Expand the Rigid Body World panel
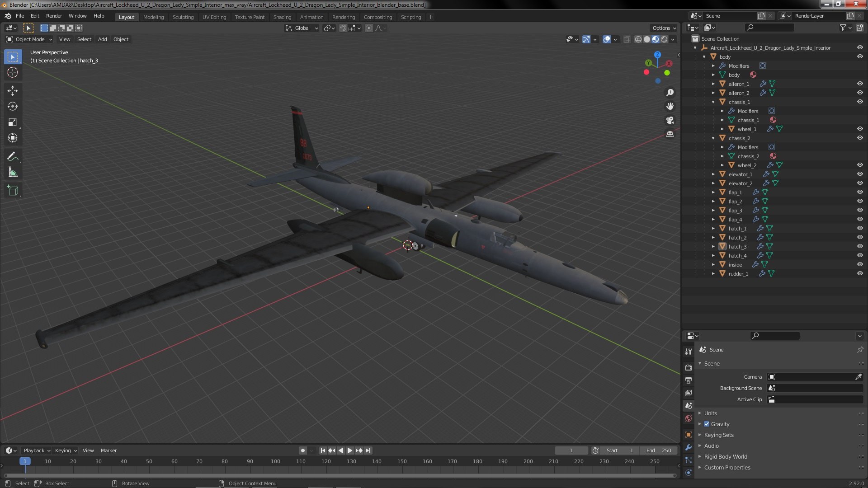Image resolution: width=868 pixels, height=488 pixels. tap(725, 457)
